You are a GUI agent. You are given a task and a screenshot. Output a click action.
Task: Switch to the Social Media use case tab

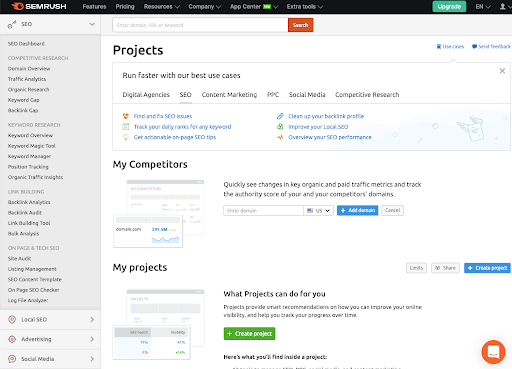point(307,95)
